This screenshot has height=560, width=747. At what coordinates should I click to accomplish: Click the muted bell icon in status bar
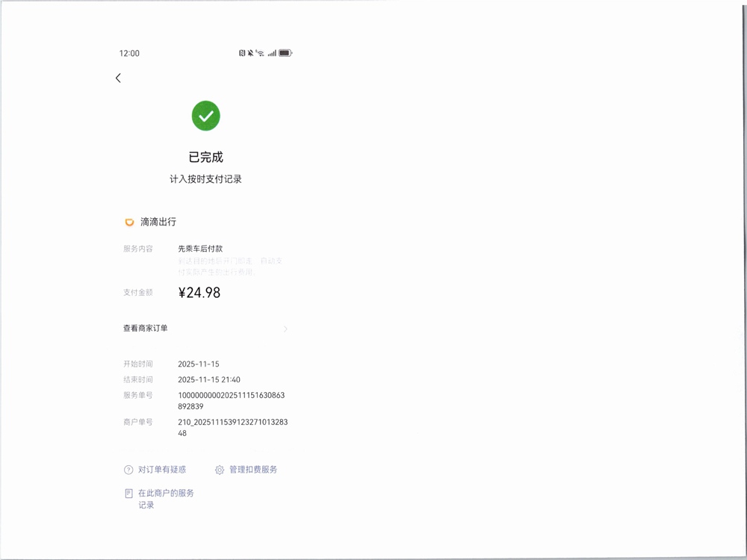(x=250, y=54)
